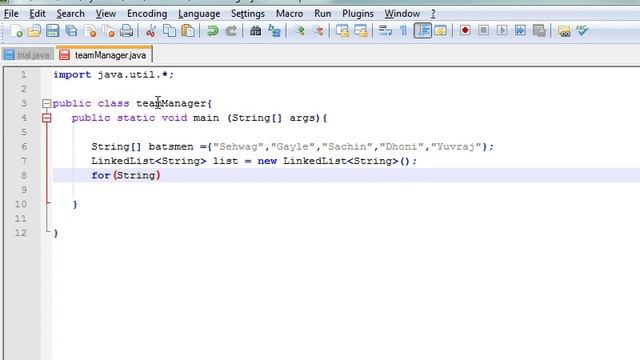Open the Edit menu
640x360 pixels.
pos(37,14)
